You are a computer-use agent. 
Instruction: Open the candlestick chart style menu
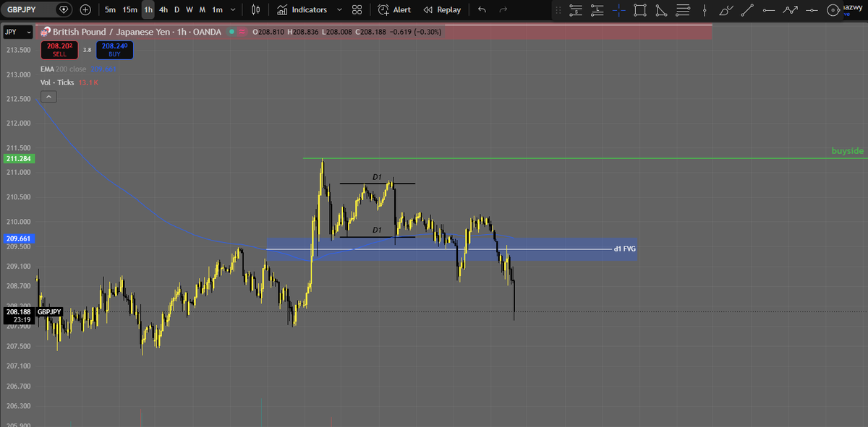click(x=255, y=10)
